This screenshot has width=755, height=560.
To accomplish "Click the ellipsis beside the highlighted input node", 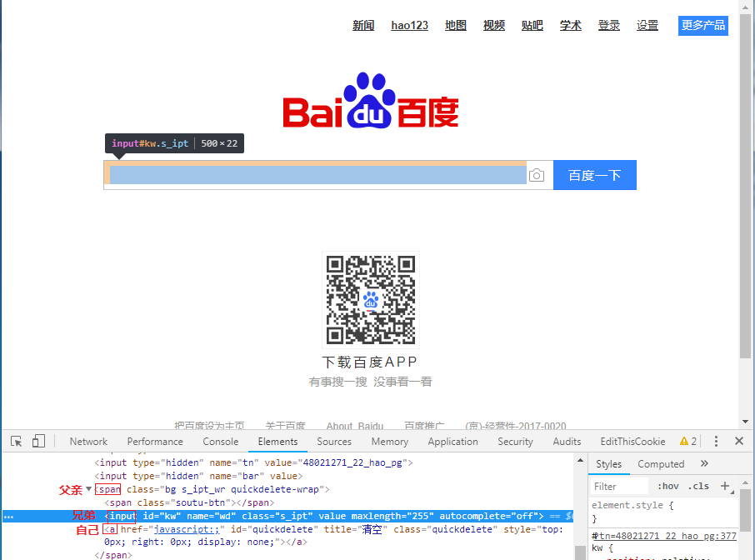I will [8, 516].
